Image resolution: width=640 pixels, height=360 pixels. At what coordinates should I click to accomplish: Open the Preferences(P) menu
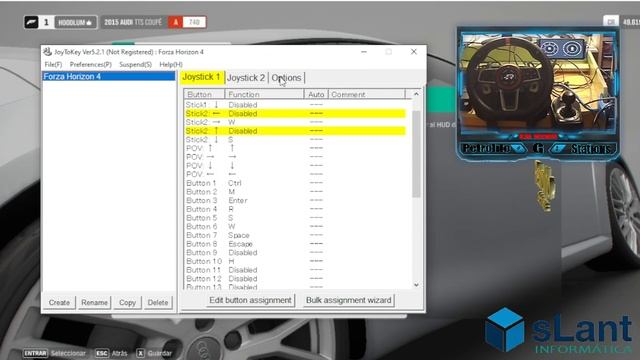[x=90, y=64]
